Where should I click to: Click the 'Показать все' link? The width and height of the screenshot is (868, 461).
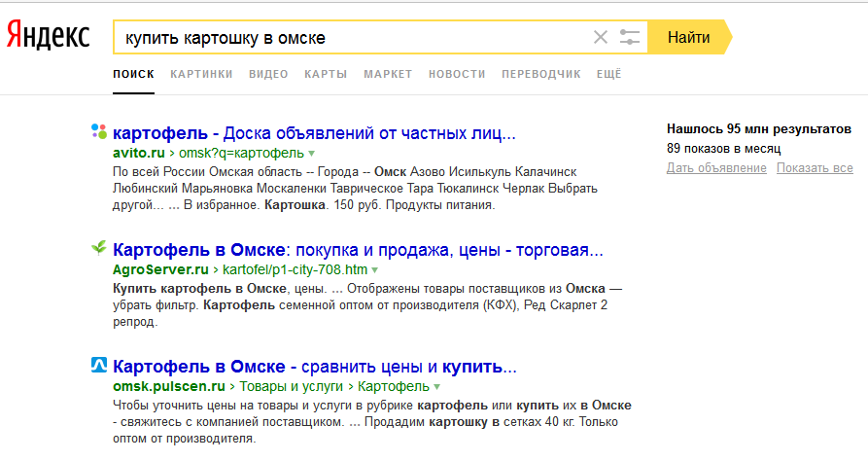click(815, 168)
